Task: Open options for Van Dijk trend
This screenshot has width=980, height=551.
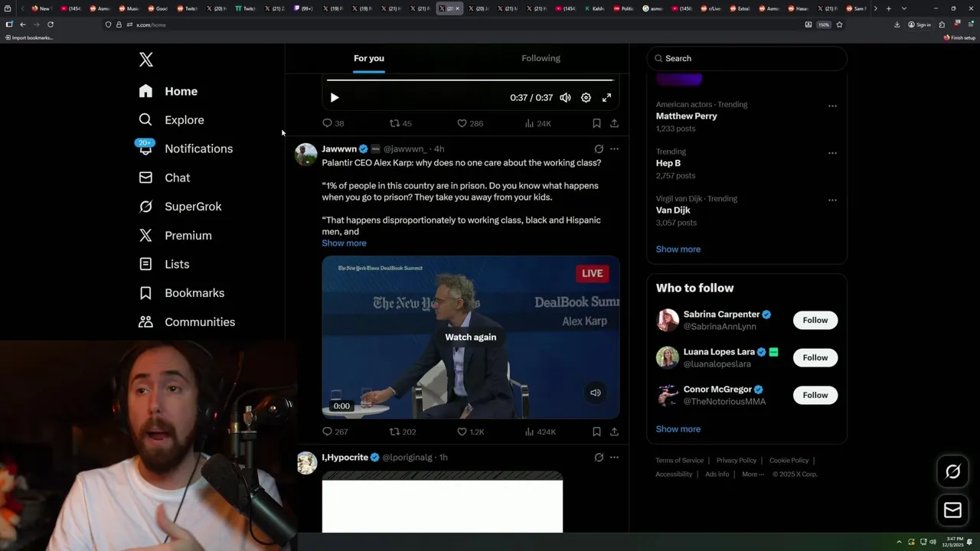Action: coord(832,201)
